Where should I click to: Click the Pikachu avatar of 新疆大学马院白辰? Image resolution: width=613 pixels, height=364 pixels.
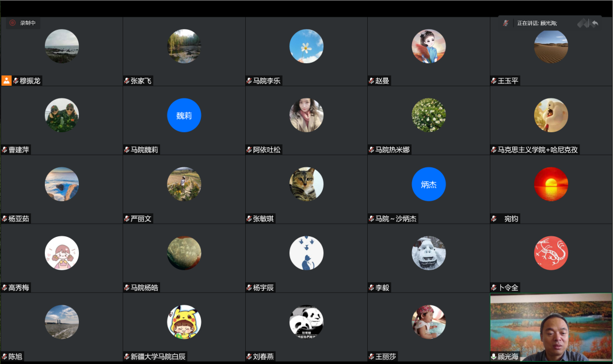pyautogui.click(x=184, y=322)
